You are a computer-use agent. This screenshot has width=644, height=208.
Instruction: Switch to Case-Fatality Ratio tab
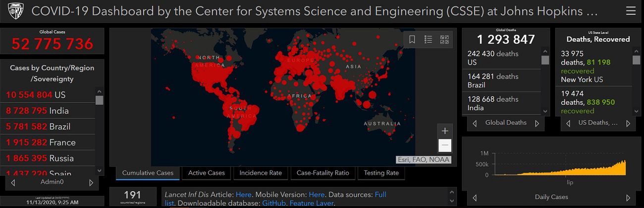pyautogui.click(x=322, y=173)
